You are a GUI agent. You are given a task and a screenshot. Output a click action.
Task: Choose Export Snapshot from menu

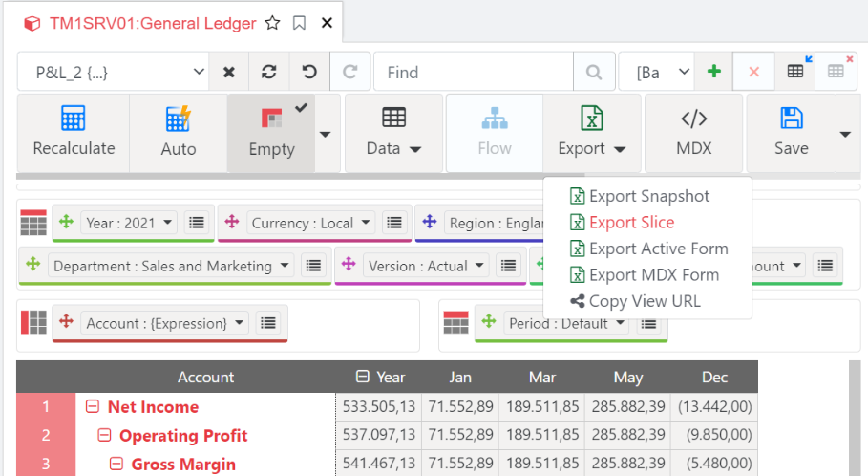[640, 196]
